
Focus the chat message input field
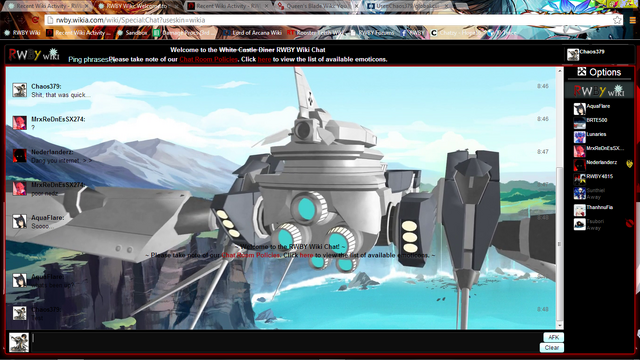click(x=286, y=342)
